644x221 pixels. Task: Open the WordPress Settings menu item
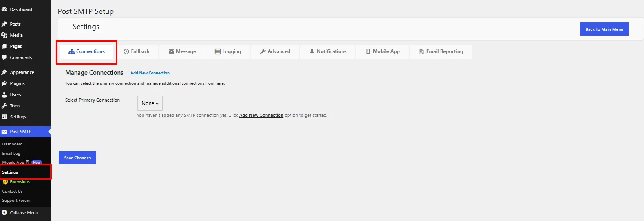25,117
